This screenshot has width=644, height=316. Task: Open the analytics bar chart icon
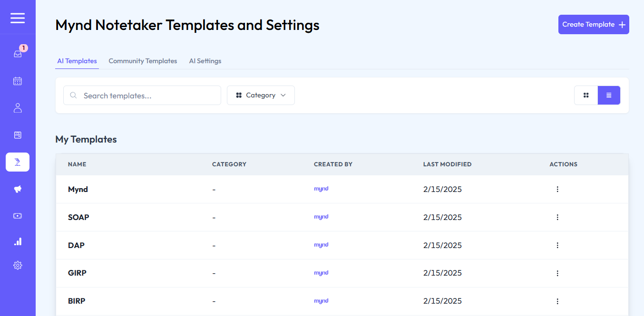click(18, 242)
